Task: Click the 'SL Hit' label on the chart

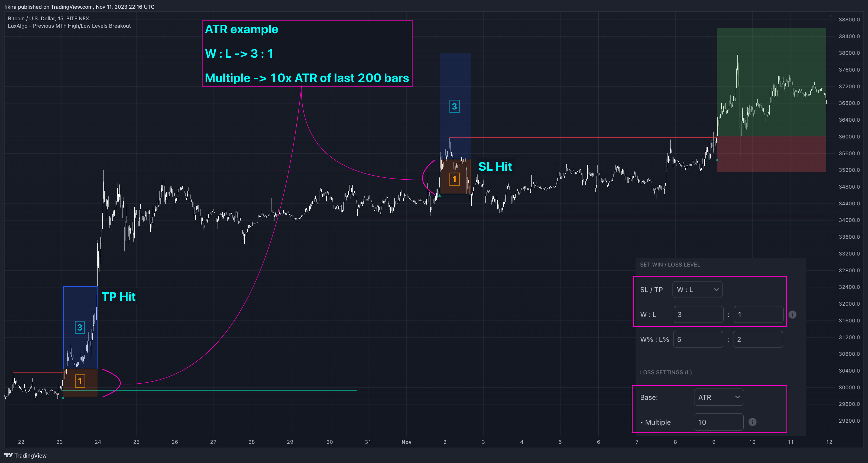Action: 495,166
